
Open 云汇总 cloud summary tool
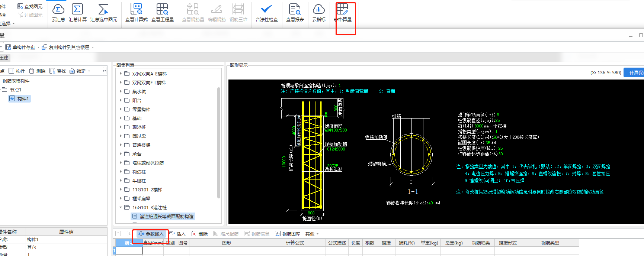click(x=58, y=13)
